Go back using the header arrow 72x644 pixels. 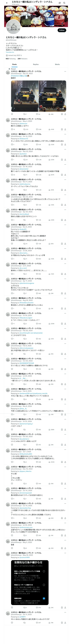7,3
